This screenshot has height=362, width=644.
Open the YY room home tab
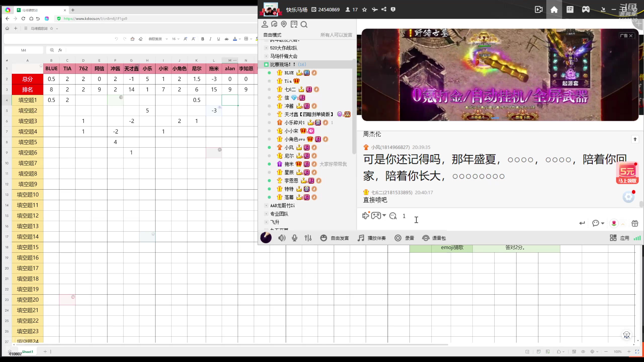tap(554, 10)
